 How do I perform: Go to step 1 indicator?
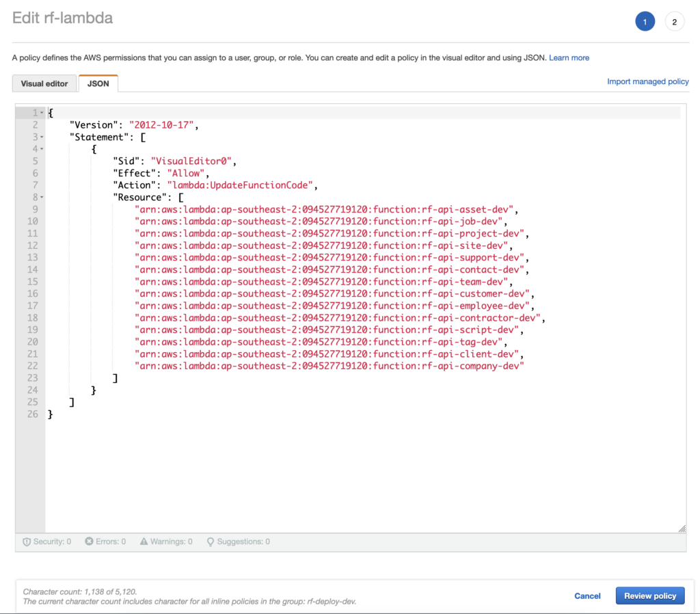click(645, 21)
